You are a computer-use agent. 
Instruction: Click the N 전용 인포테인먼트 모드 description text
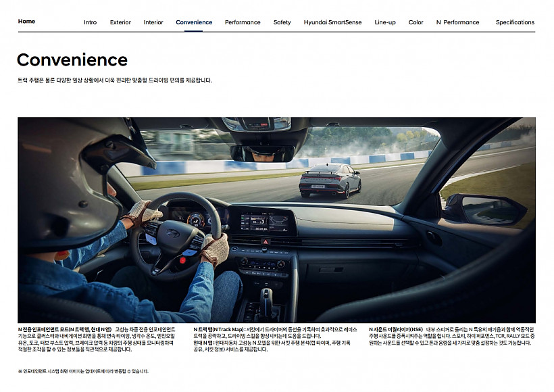point(97,339)
